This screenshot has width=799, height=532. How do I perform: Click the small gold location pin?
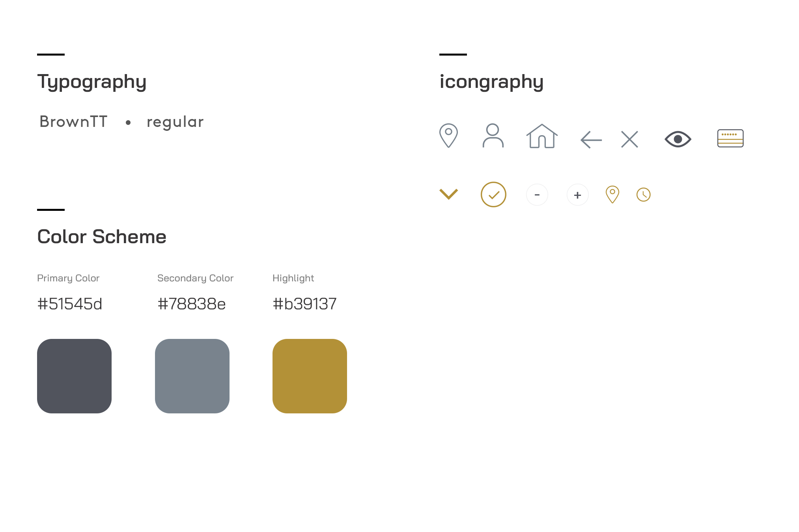[x=612, y=194]
